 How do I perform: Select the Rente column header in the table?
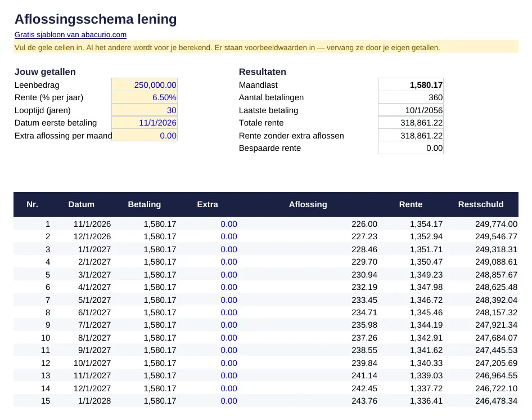tap(411, 204)
